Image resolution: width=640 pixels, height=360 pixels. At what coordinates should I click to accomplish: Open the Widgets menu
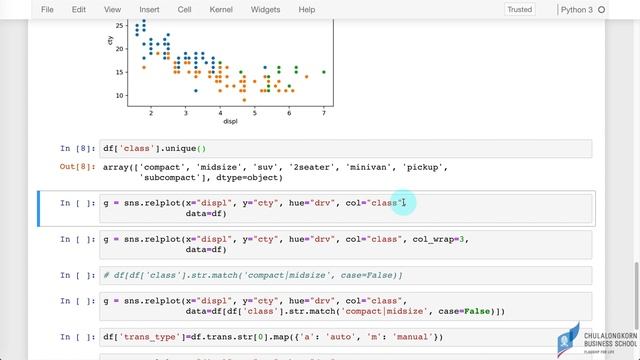pyautogui.click(x=265, y=9)
